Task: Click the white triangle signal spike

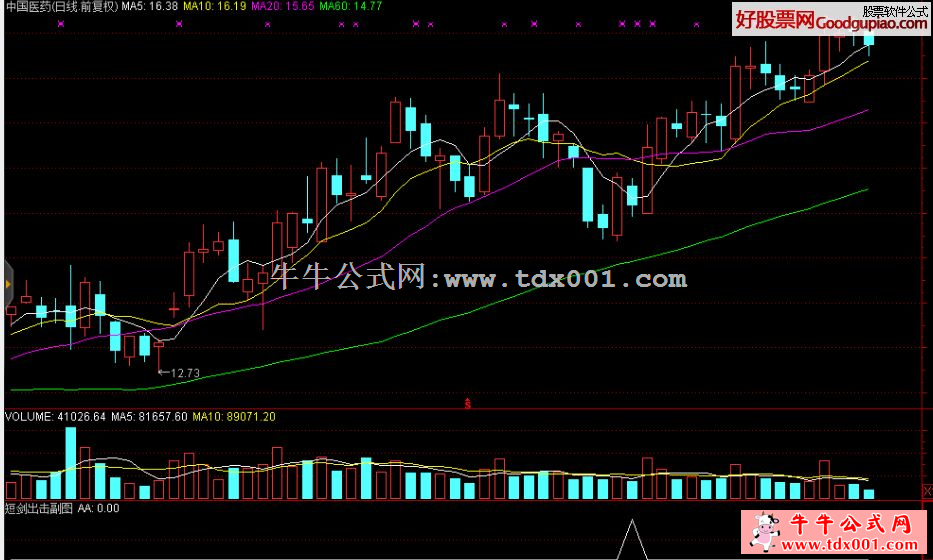Action: click(x=632, y=540)
